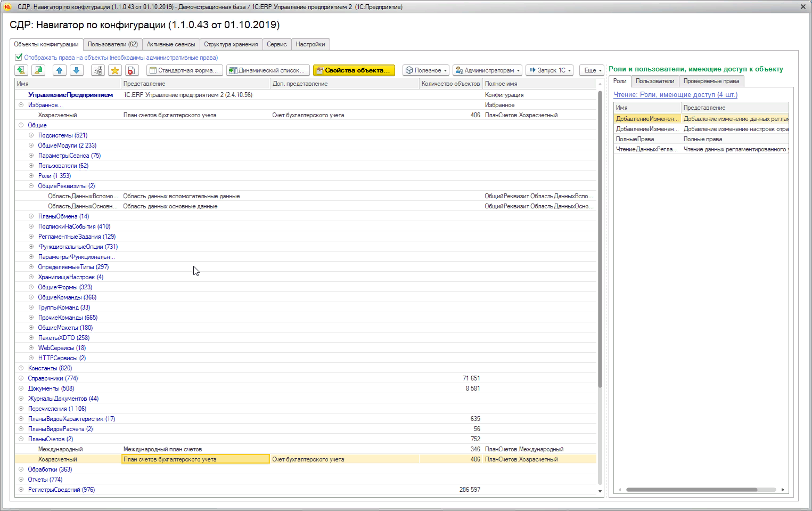
Task: Toggle 'Отображать права на объекты' checkbox
Action: click(19, 58)
